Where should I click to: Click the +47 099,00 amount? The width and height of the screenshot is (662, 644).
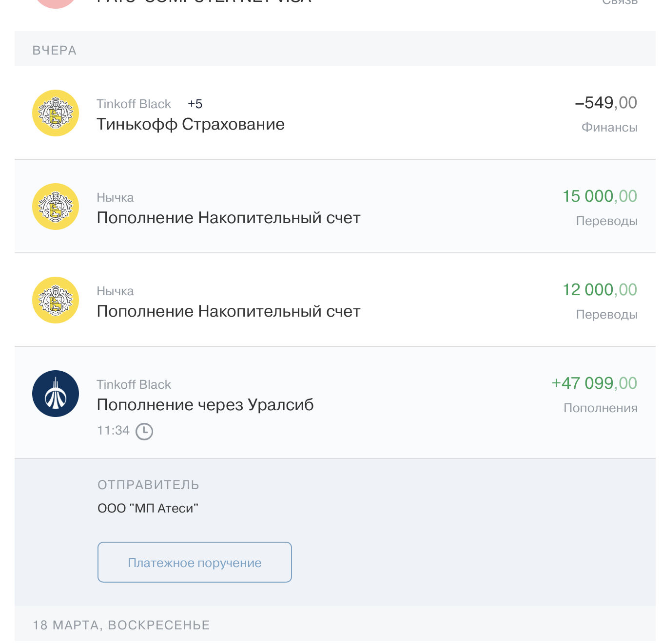594,383
